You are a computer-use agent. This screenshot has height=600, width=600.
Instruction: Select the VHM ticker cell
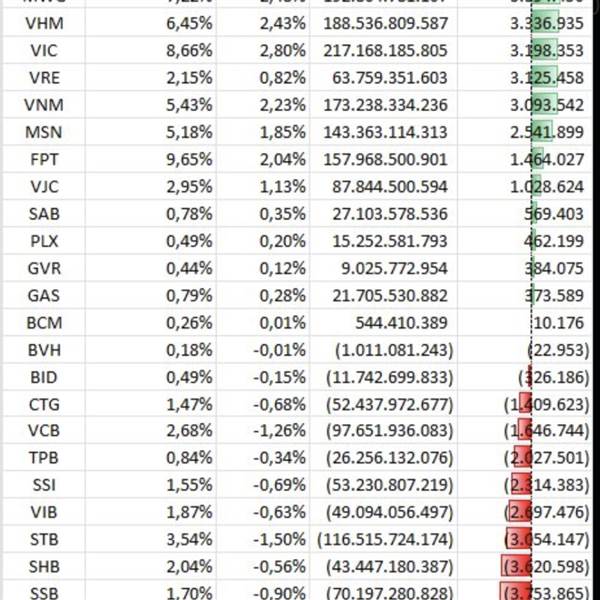pyautogui.click(x=43, y=22)
